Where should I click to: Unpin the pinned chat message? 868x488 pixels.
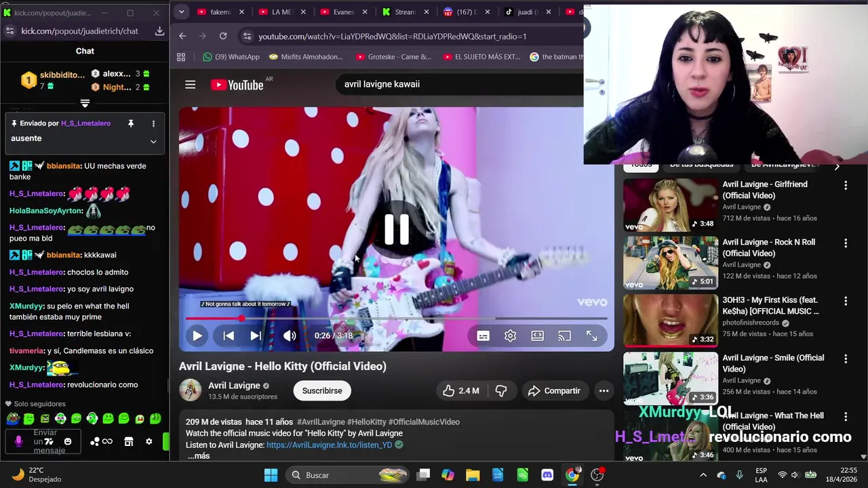[131, 123]
